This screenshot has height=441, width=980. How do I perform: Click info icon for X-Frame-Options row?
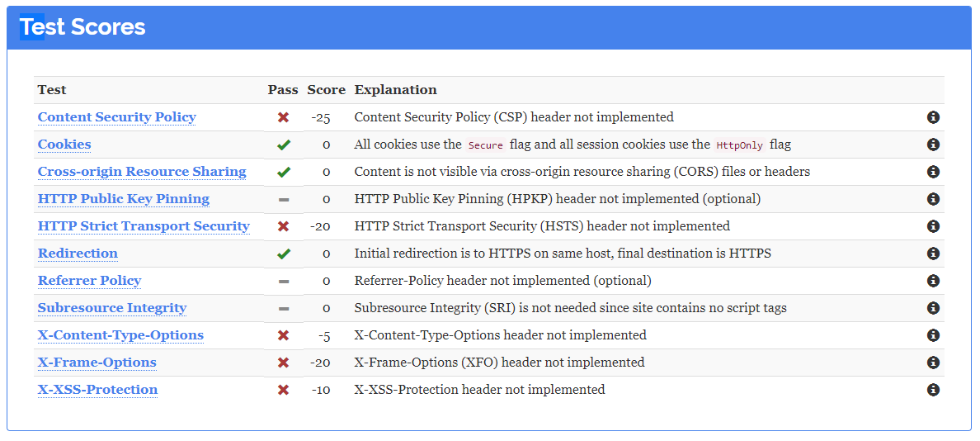click(933, 363)
